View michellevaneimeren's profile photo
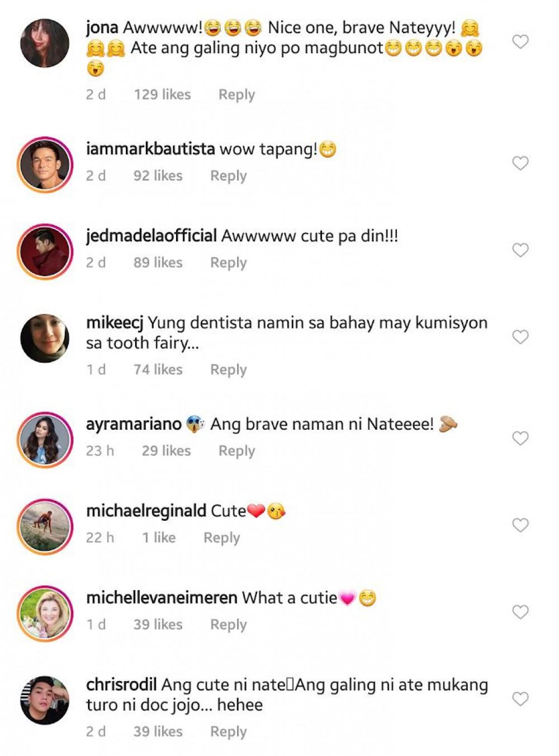Screen dimensions: 559x756 click(45, 614)
